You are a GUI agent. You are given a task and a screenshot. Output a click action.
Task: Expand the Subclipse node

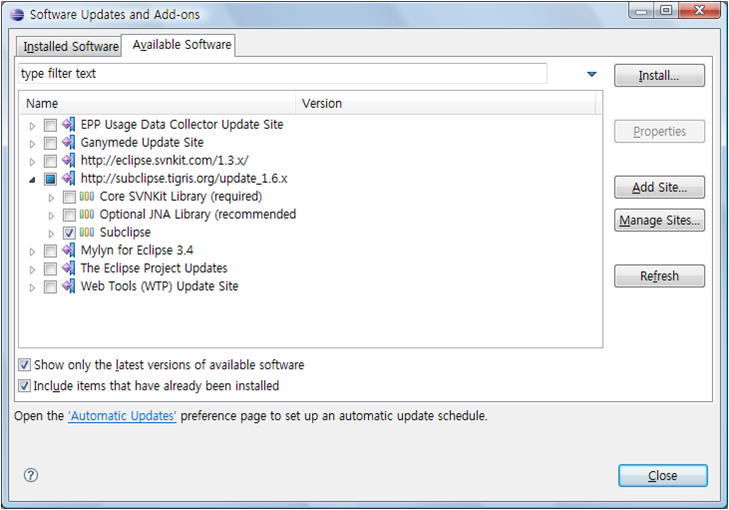51,234
